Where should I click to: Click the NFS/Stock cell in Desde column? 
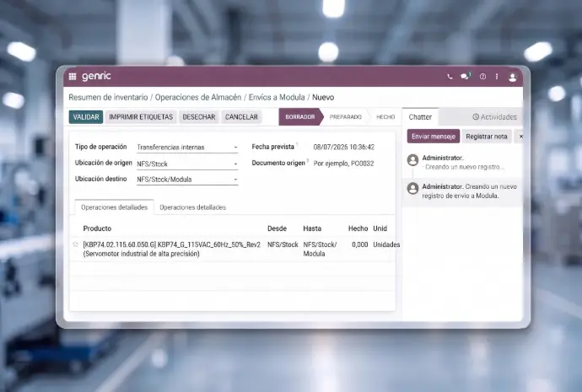point(283,244)
